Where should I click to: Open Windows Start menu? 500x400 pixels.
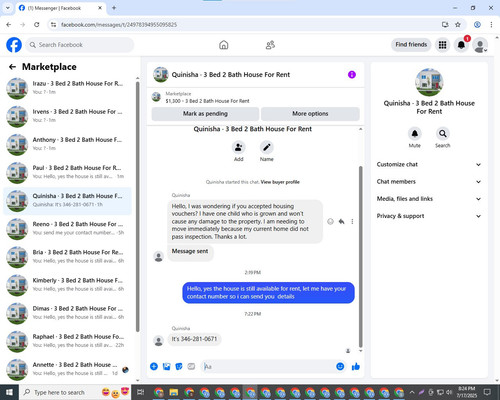click(9, 392)
